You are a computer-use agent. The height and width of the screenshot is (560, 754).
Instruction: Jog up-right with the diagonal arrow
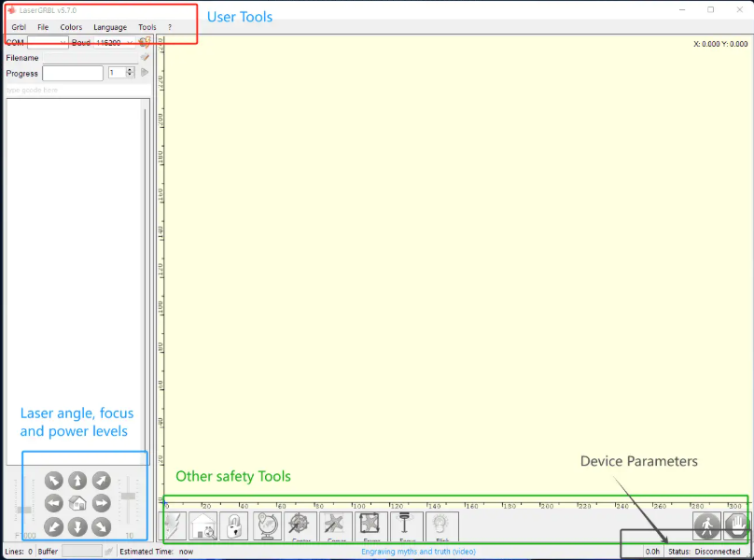(102, 480)
